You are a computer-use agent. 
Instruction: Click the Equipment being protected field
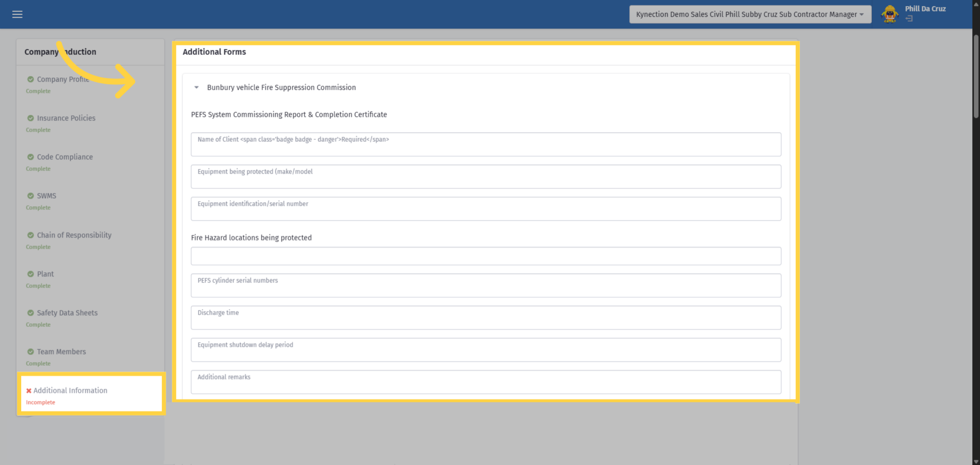(486, 177)
